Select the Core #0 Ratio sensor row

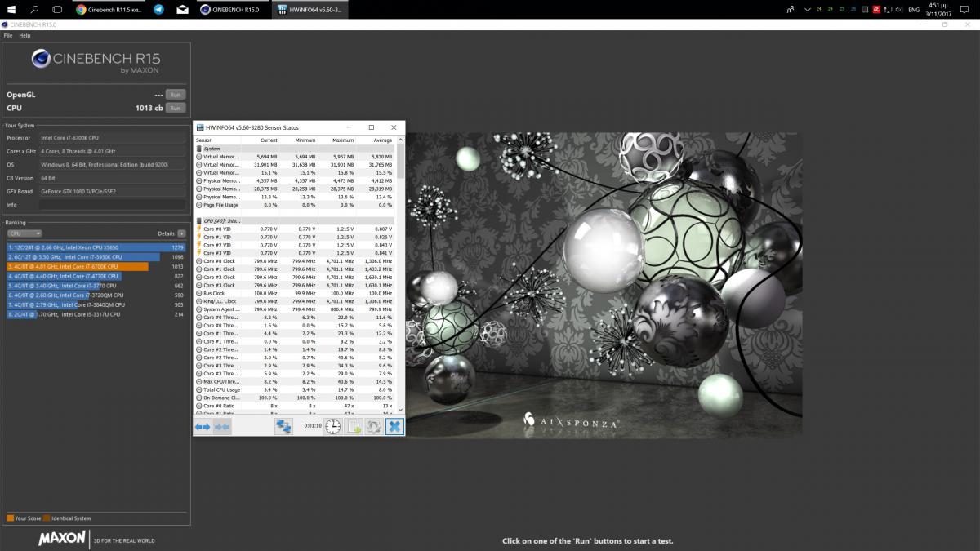295,406
